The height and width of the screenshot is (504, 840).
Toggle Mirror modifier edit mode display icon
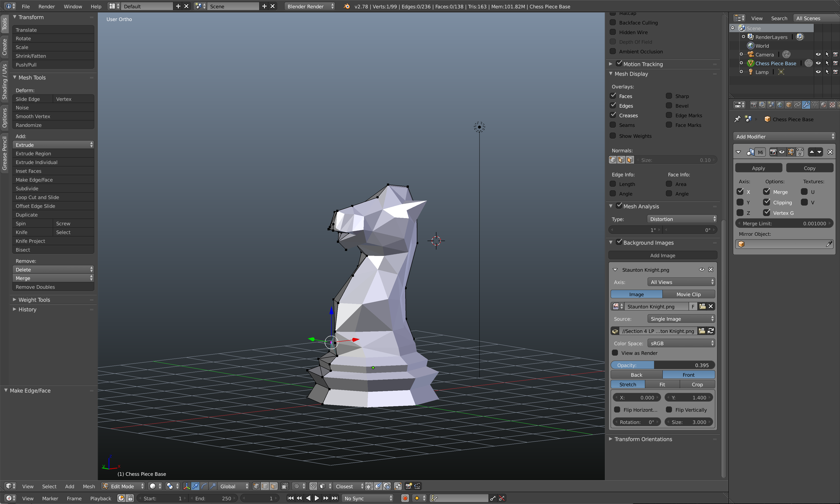791,152
